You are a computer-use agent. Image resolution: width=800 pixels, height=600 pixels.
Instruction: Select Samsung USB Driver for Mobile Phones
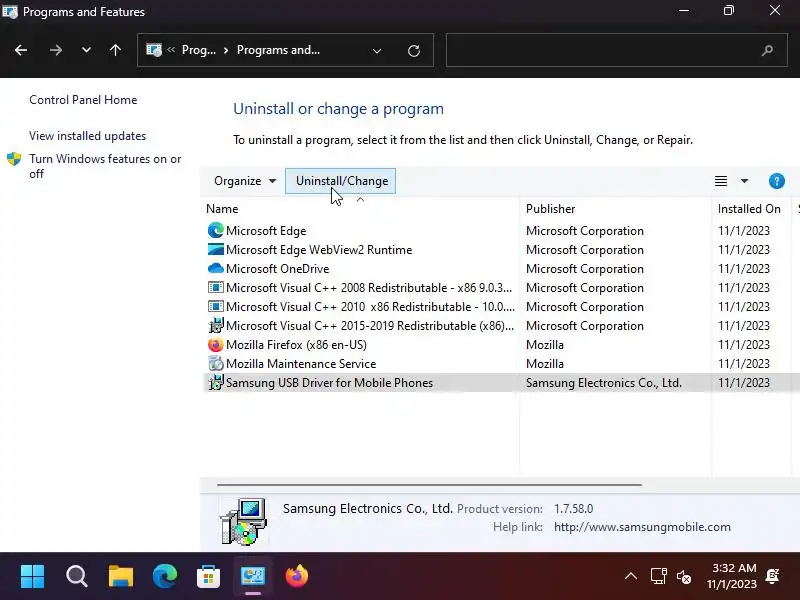coord(329,383)
